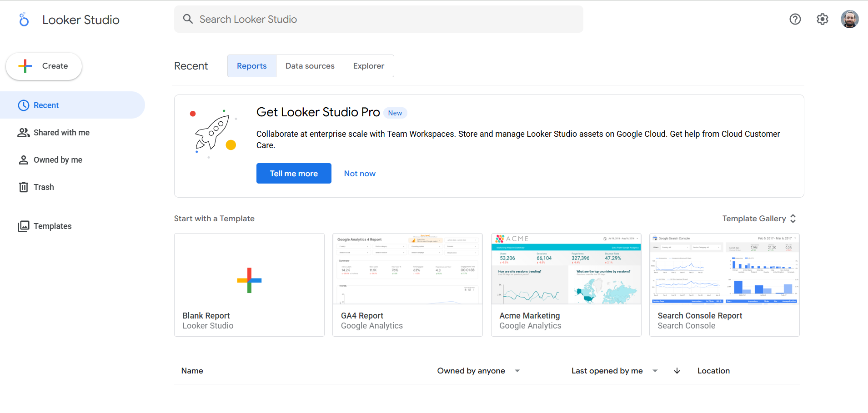Click the Search Looker Studio field

point(379,19)
